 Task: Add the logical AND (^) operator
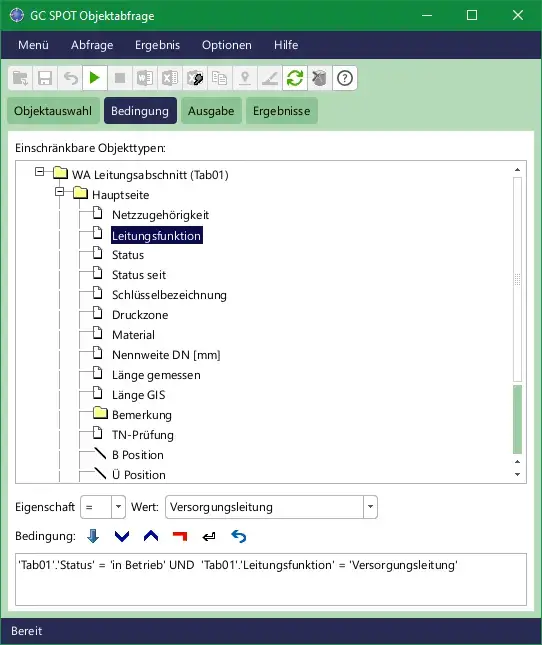151,536
